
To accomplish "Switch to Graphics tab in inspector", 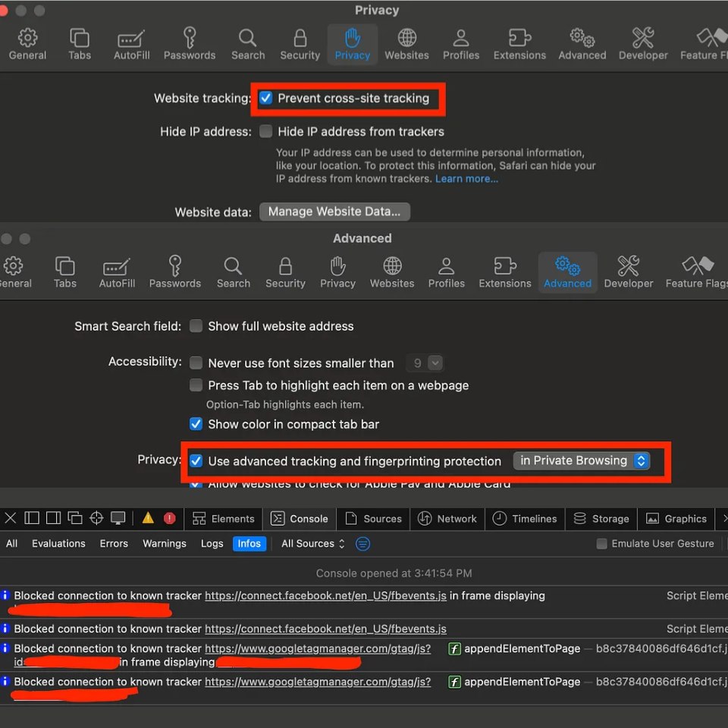I will 676,519.
